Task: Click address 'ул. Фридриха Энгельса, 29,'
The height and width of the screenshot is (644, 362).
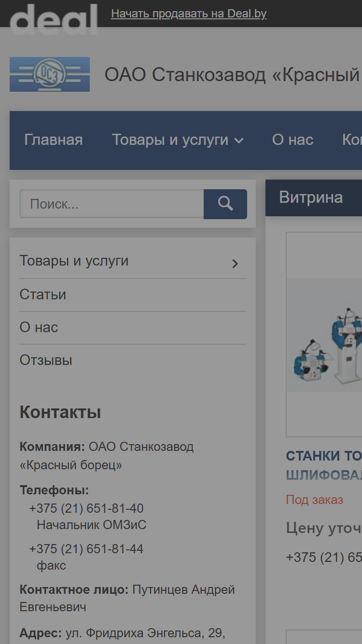Action: click(x=145, y=633)
